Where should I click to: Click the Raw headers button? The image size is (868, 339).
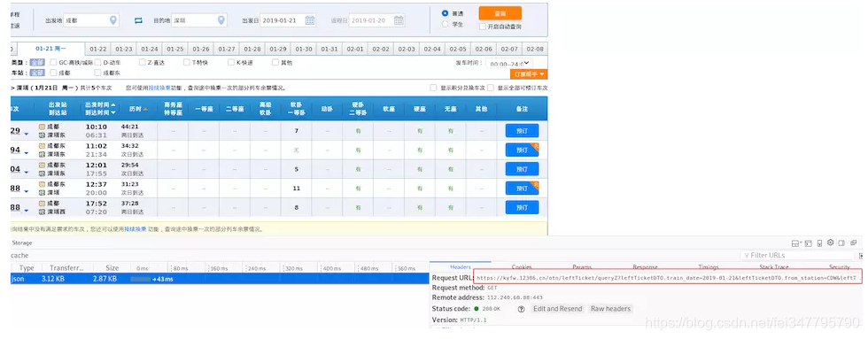pos(610,309)
